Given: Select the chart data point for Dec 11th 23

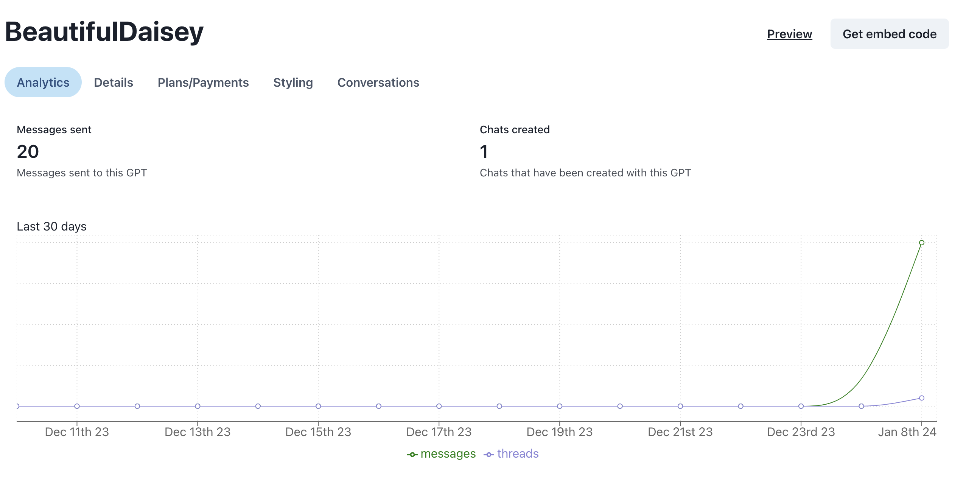Looking at the screenshot, I should [77, 406].
